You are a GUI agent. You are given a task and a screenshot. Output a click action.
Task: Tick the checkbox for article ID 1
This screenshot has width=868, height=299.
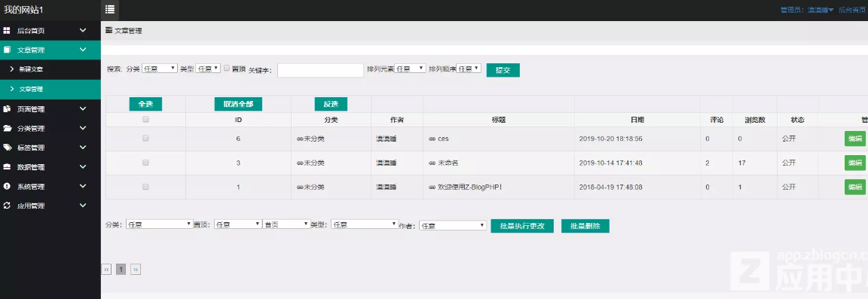[x=145, y=187]
